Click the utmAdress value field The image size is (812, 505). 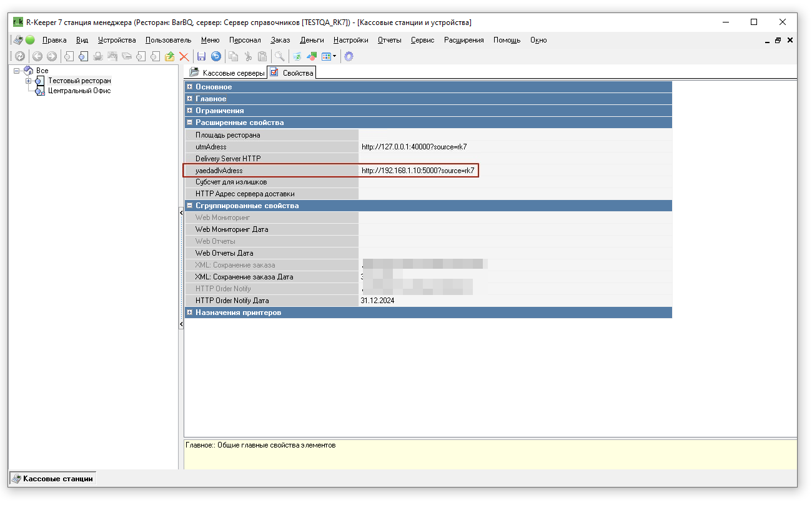[x=515, y=147]
